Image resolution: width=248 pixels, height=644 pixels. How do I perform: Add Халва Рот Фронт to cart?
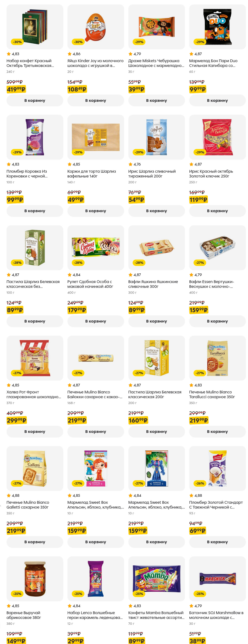point(35,431)
